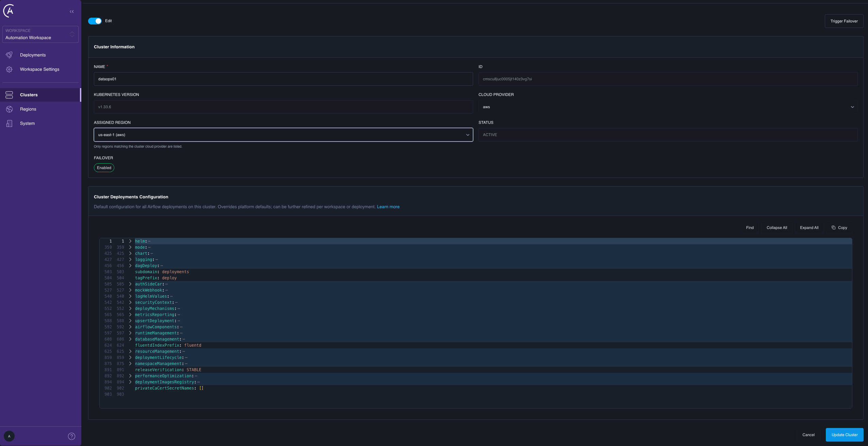
Task: Expand the mode section
Action: 130,247
